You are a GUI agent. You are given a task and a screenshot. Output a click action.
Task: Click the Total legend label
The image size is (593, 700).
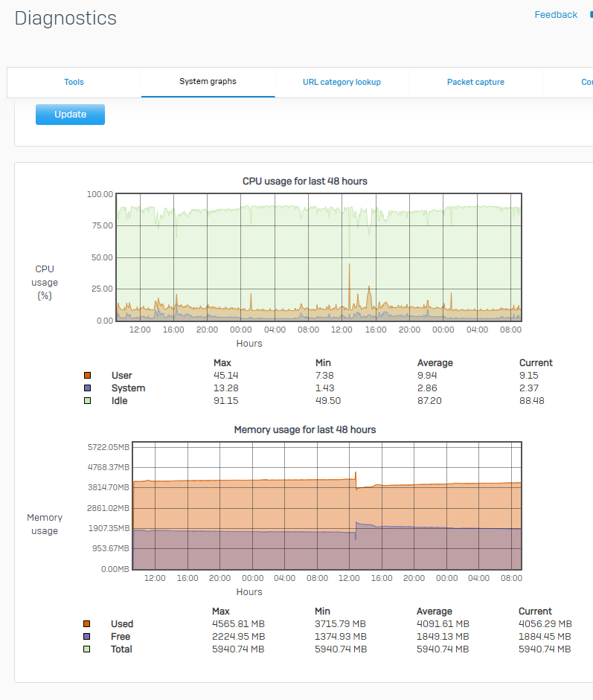121,649
